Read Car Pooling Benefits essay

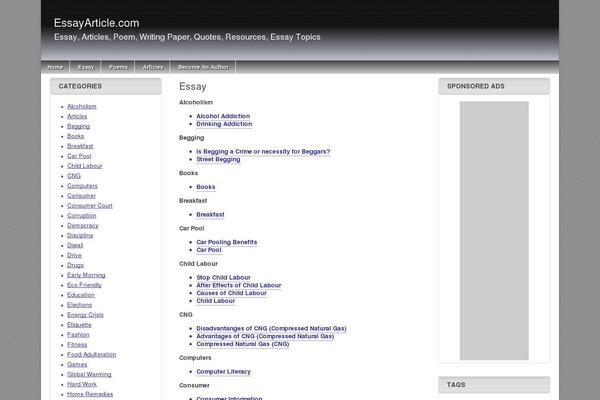pyautogui.click(x=227, y=242)
